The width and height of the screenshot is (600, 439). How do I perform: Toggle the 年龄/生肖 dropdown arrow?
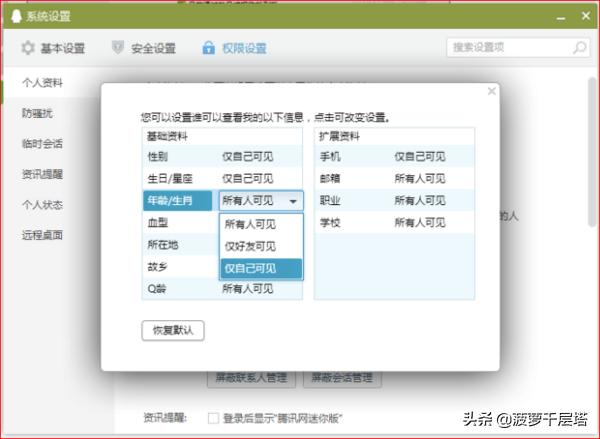pos(293,201)
